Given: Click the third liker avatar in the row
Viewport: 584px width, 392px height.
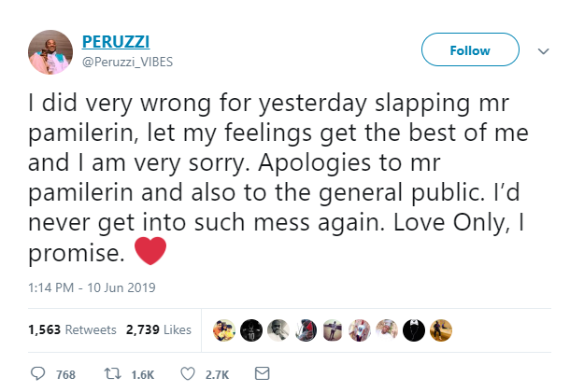Looking at the screenshot, I should pyautogui.click(x=278, y=329).
